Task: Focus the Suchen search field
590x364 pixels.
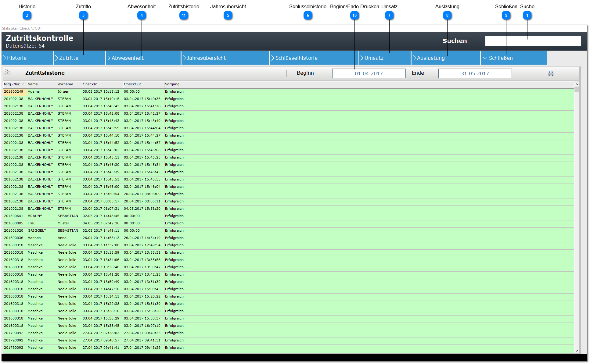Action: (x=533, y=41)
